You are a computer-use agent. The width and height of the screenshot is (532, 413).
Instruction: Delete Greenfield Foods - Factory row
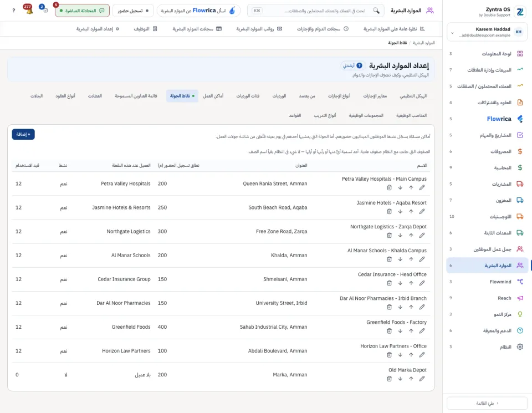pyautogui.click(x=389, y=331)
